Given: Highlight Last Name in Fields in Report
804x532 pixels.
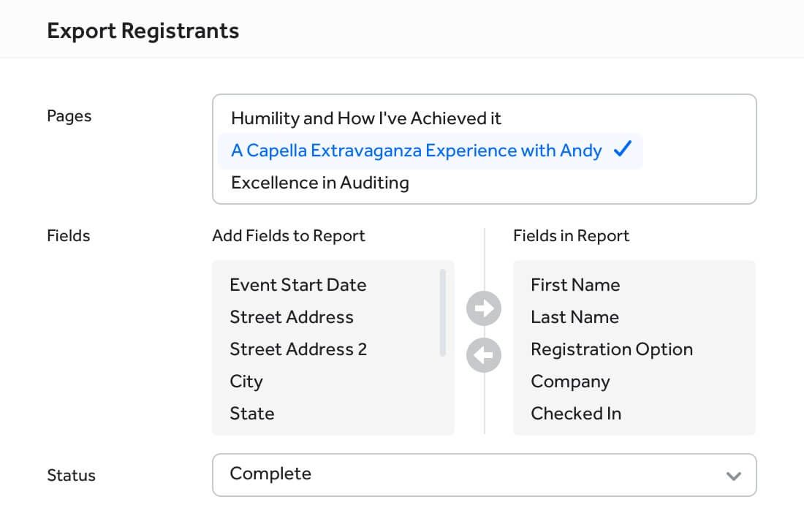Looking at the screenshot, I should coord(574,317).
